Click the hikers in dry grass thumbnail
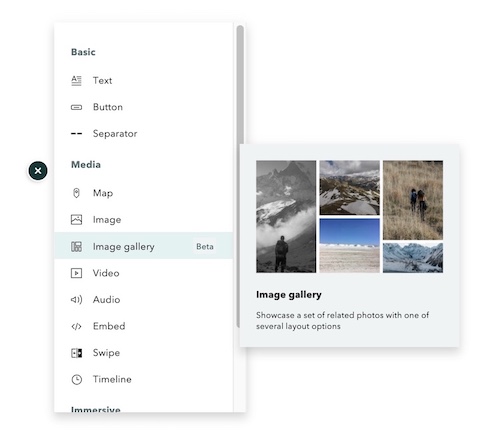The height and width of the screenshot is (431, 500). click(x=413, y=200)
